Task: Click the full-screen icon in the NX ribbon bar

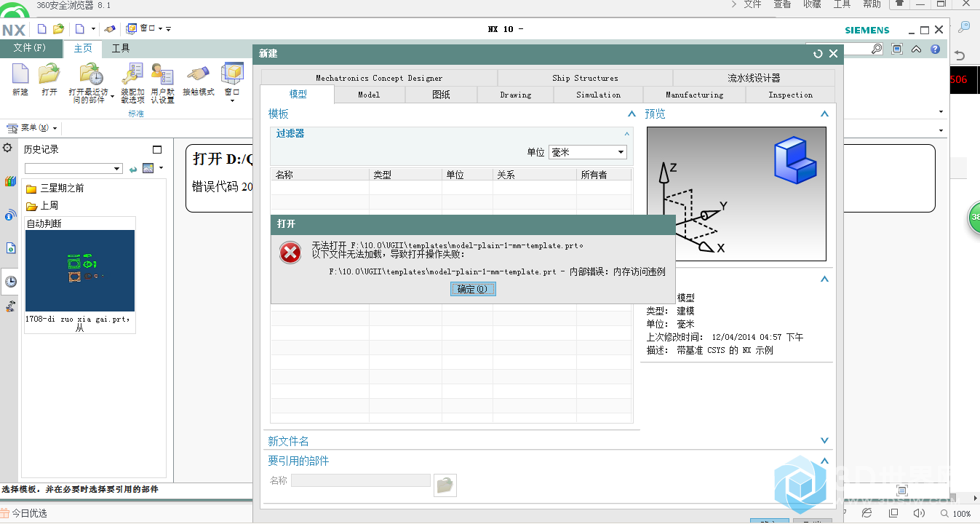Action: click(897, 49)
